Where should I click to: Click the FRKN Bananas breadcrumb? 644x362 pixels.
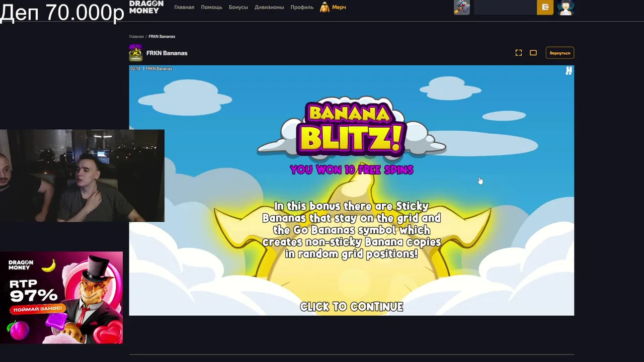(162, 37)
